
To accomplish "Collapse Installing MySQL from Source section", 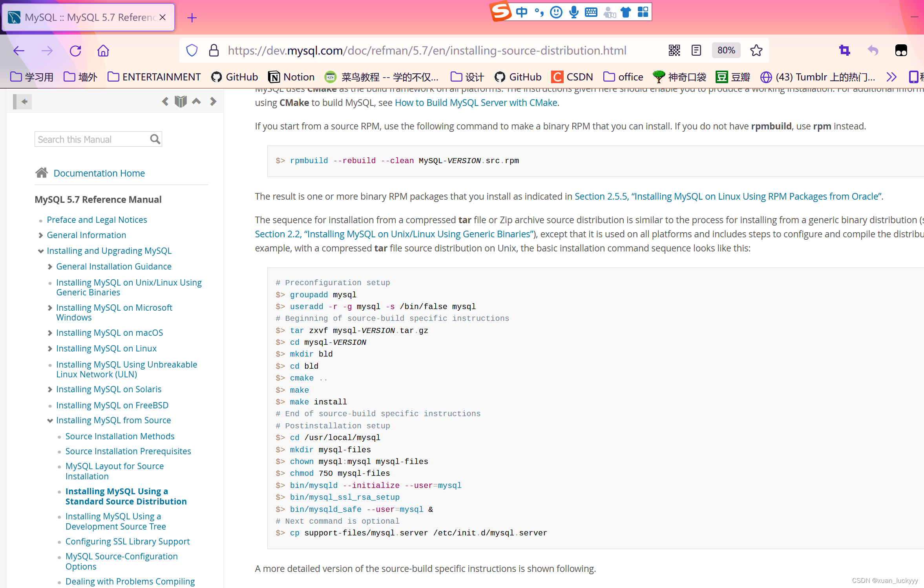I will click(50, 421).
